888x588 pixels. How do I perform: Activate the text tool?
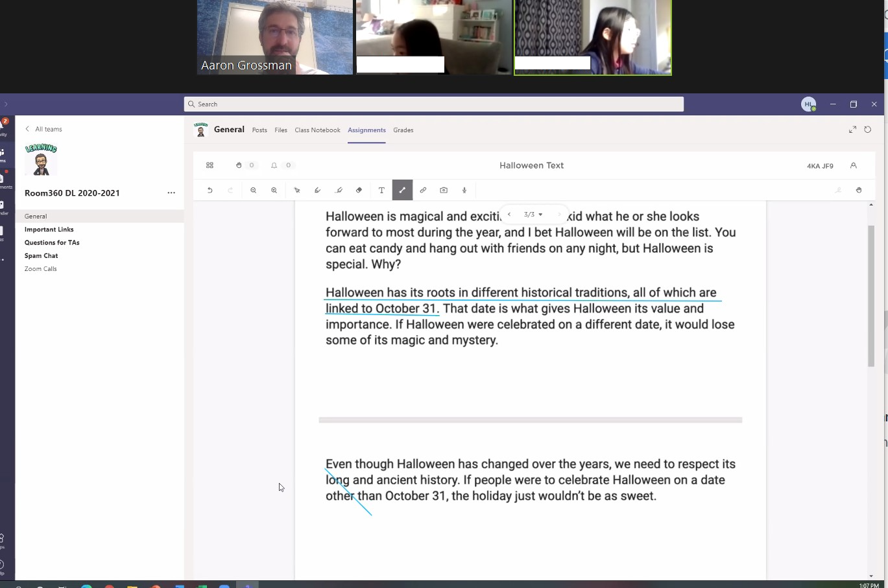[x=381, y=190]
